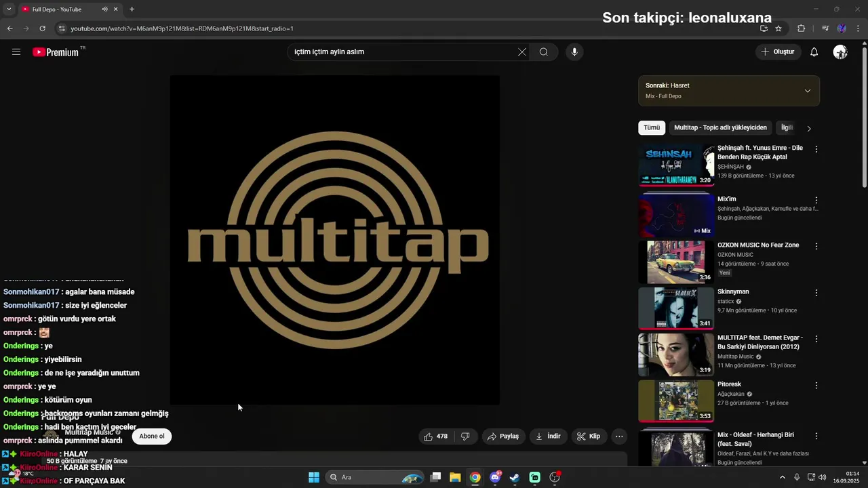Bookmark this page with star icon
The image size is (868, 488).
778,28
